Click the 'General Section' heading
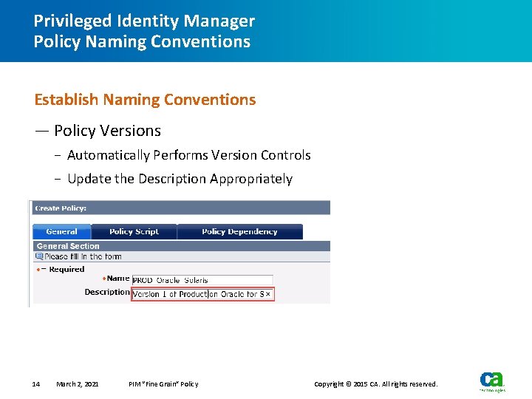Viewport: 532px width, 399px height. pos(68,246)
